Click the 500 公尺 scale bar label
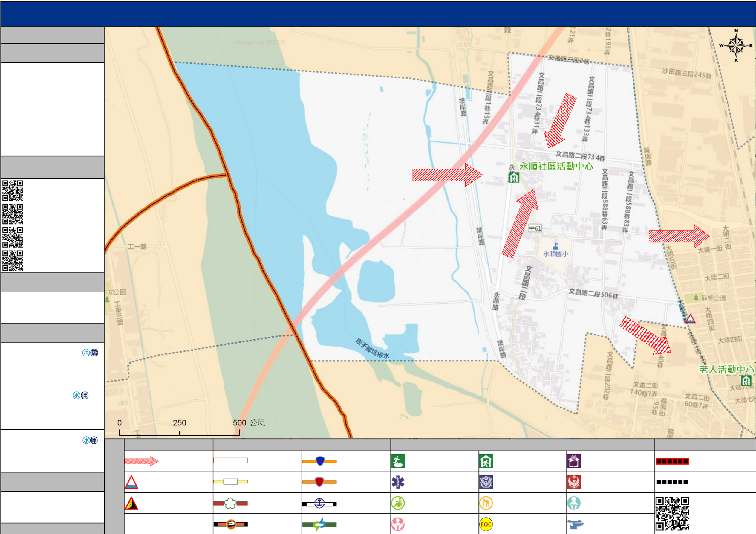 coord(249,423)
